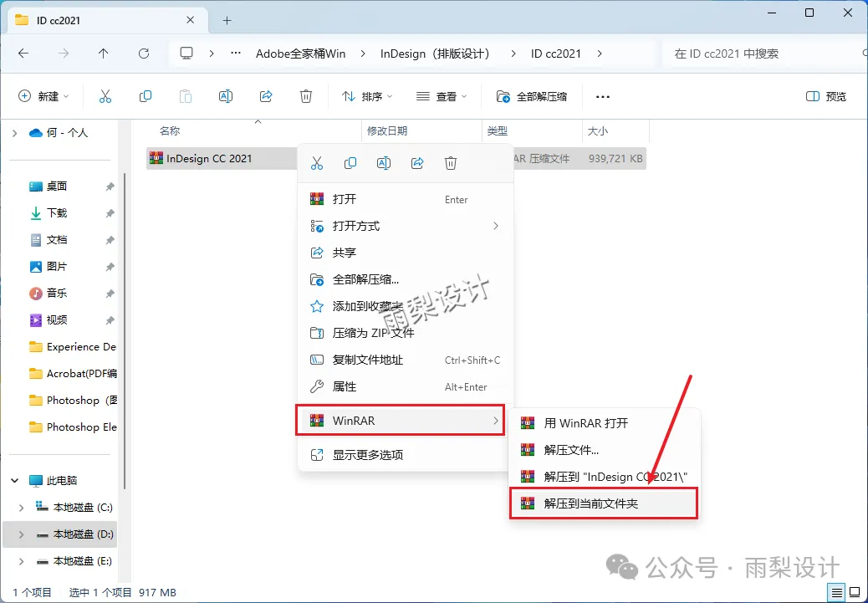Choose 复制文件地址 menu entry
Viewport: 868px width, 603px height.
click(406, 360)
